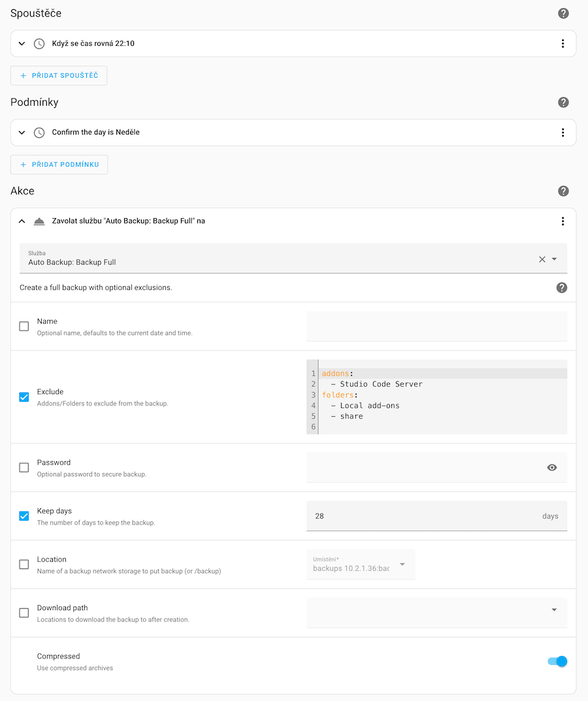Viewport: 588px width, 701px height.
Task: Click the clock icon on the time trigger
Action: tap(39, 43)
